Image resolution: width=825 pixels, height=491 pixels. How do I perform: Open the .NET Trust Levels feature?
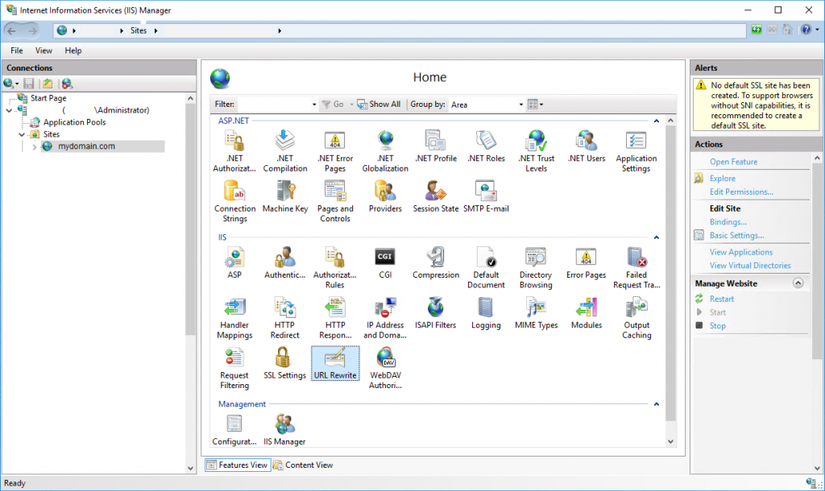click(x=536, y=152)
